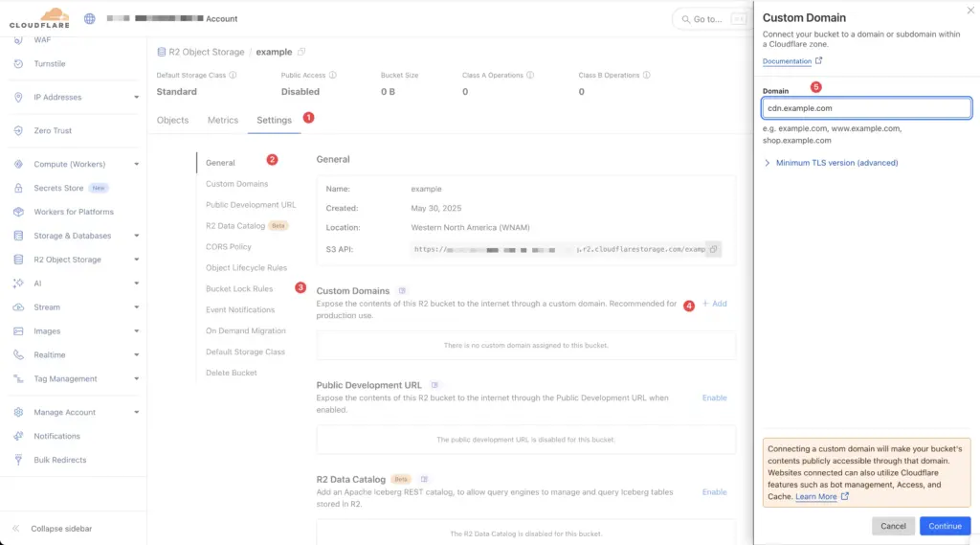Show info for Public Access
980x545 pixels.
pyautogui.click(x=332, y=75)
